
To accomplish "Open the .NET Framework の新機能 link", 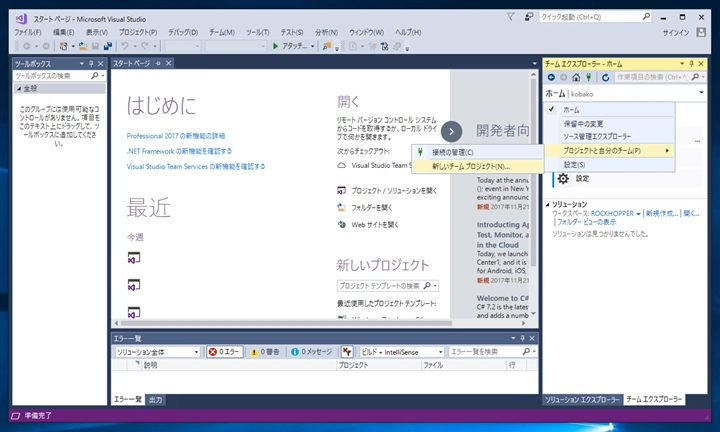I will [179, 151].
